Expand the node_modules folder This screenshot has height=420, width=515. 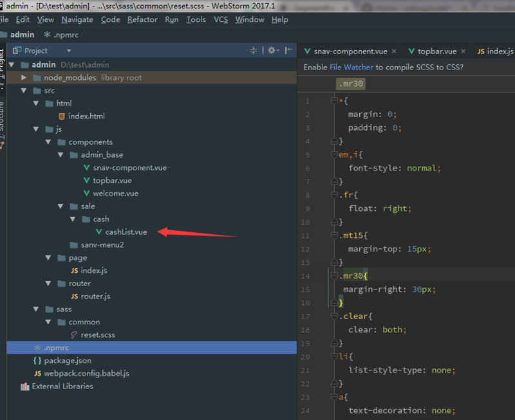coord(24,78)
